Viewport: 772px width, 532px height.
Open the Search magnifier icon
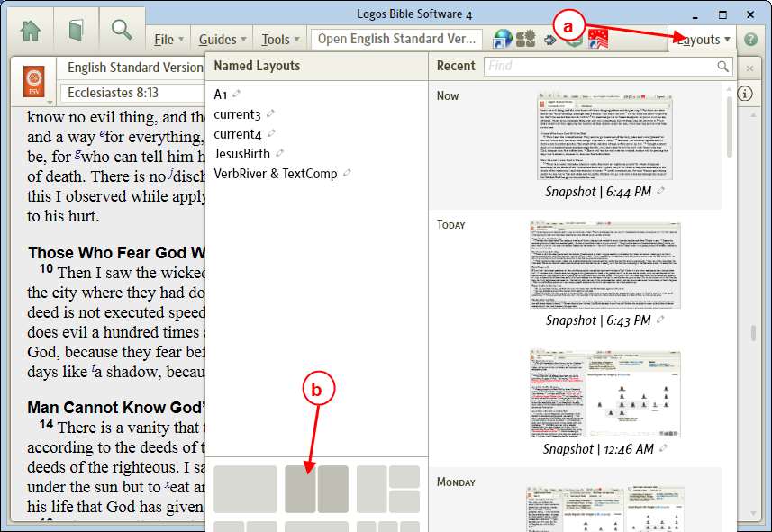click(121, 30)
